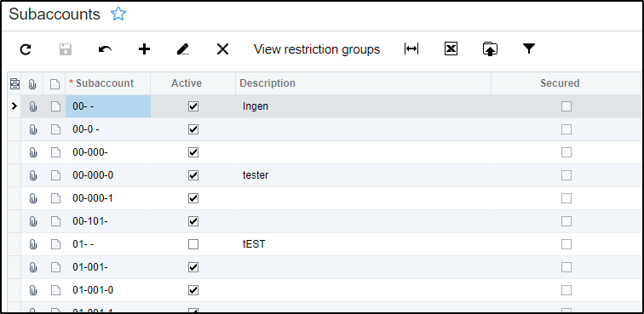644x314 pixels.
Task: Open attachments for the 01-001- row
Action: [33, 267]
